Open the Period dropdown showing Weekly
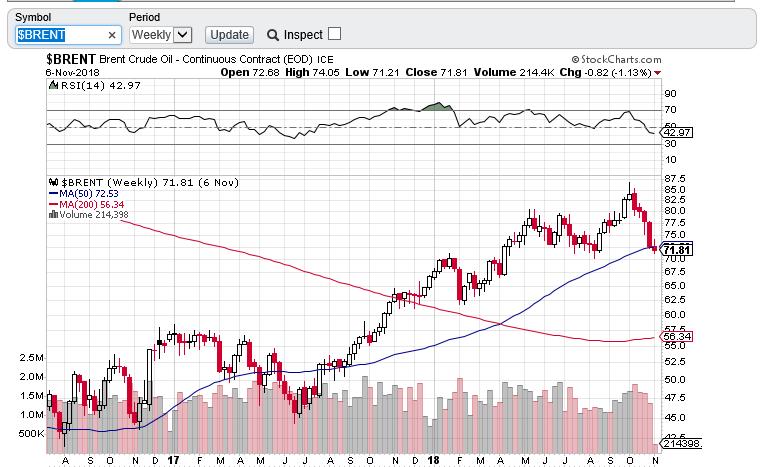This screenshot has height=467, width=783. pyautogui.click(x=160, y=34)
